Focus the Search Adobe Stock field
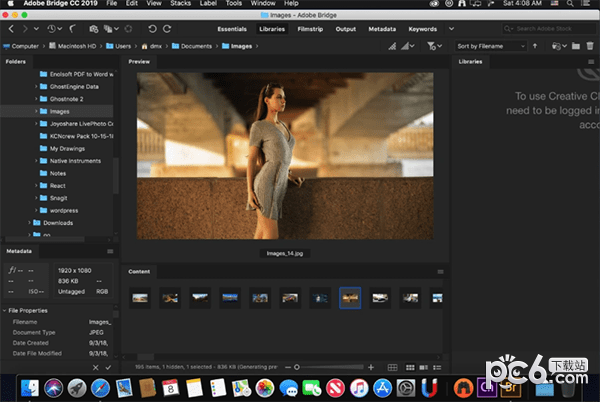The width and height of the screenshot is (600, 402). pos(549,29)
